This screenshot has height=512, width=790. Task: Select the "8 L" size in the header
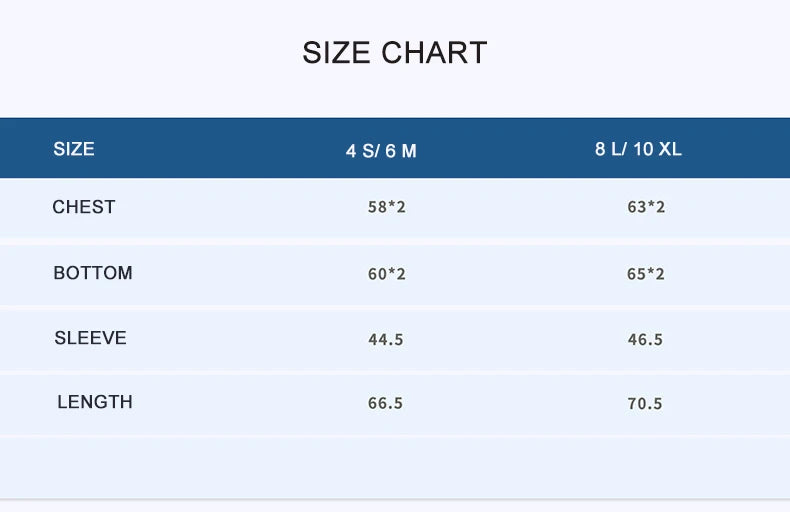[x=607, y=149]
